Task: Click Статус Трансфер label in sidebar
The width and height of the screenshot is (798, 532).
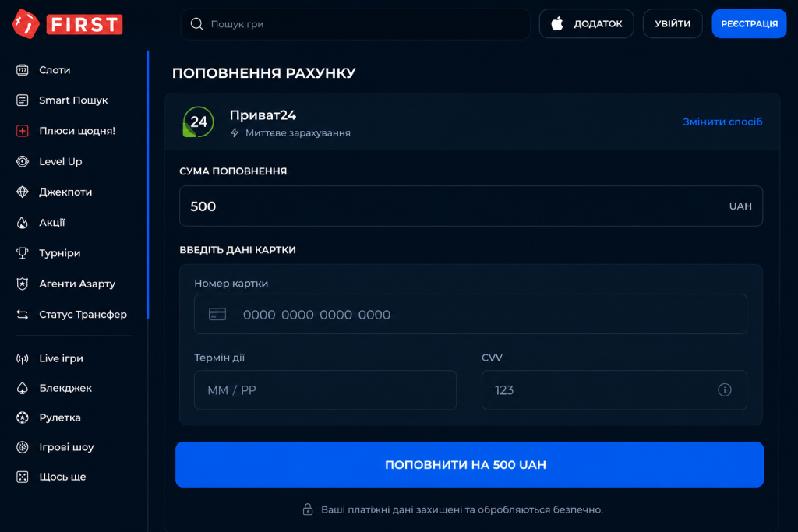Action: pyautogui.click(x=83, y=315)
